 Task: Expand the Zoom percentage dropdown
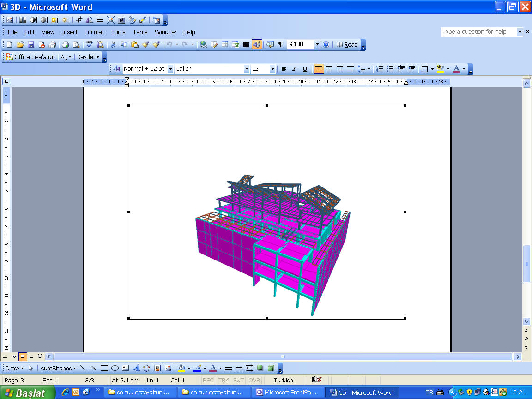pyautogui.click(x=317, y=45)
